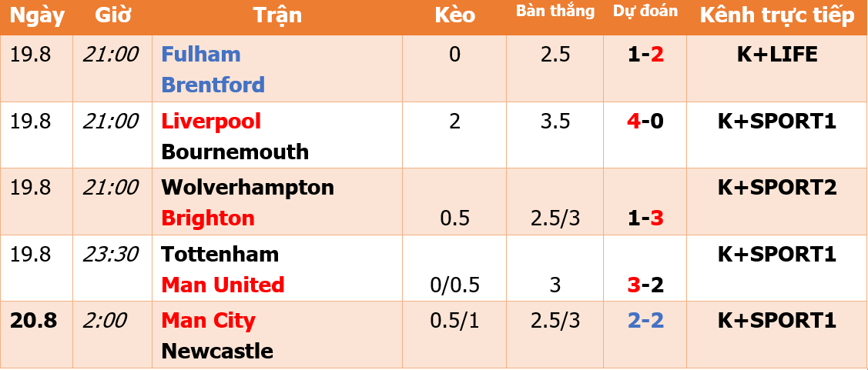Click the Newcastle team name
This screenshot has height=370, width=868.
coord(217,352)
